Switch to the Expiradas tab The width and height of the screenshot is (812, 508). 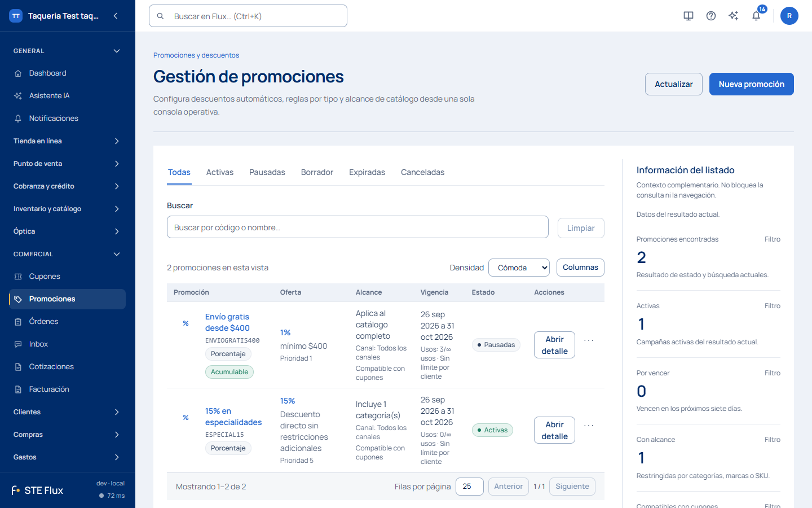click(x=367, y=172)
